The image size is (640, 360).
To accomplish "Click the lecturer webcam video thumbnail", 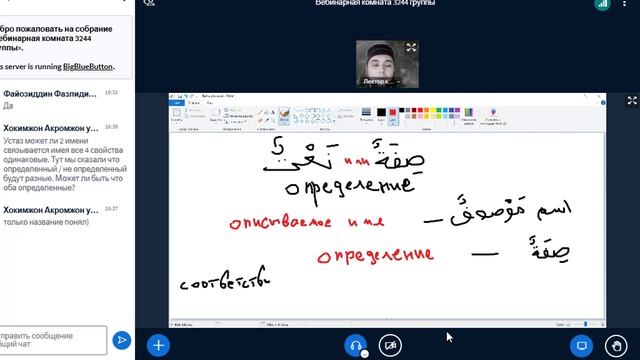I will (387, 64).
